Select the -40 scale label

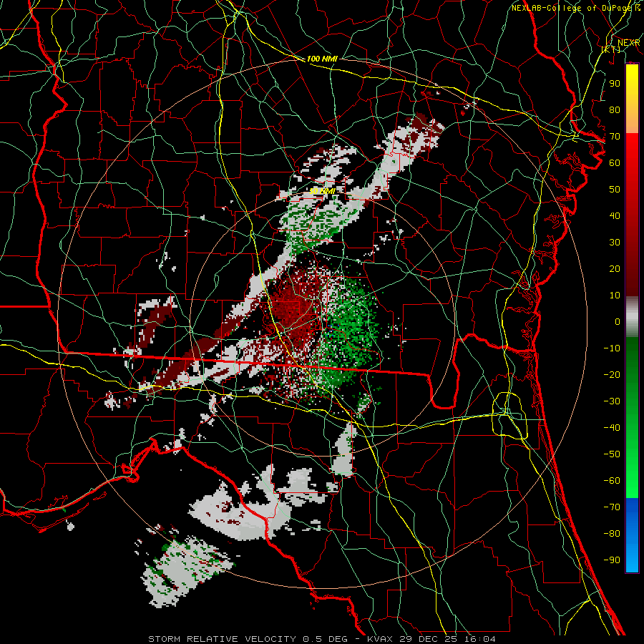click(x=612, y=428)
